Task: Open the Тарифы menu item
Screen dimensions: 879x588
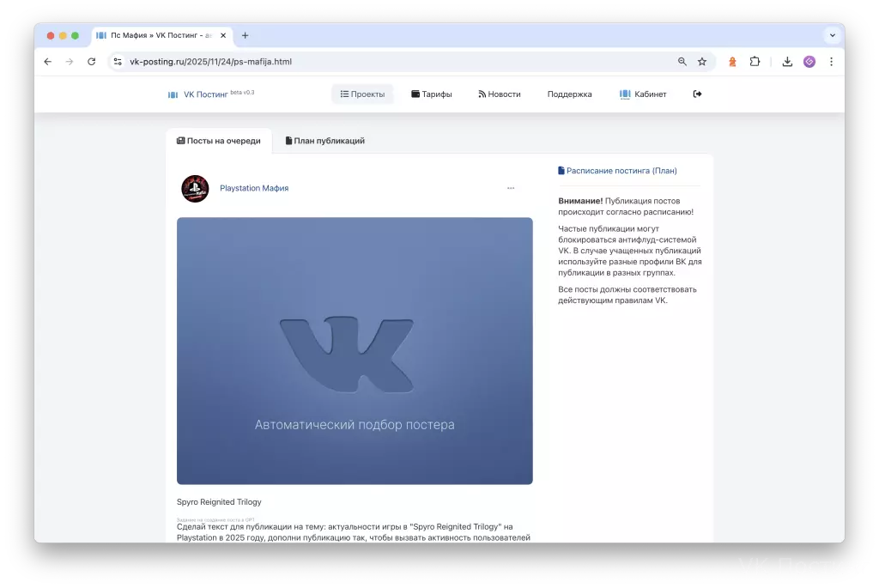Action: click(431, 94)
